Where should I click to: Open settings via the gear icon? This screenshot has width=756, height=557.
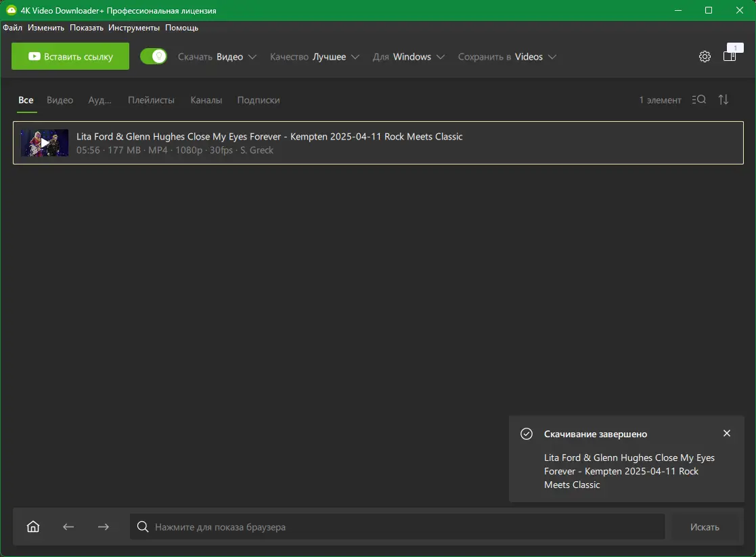click(x=705, y=56)
